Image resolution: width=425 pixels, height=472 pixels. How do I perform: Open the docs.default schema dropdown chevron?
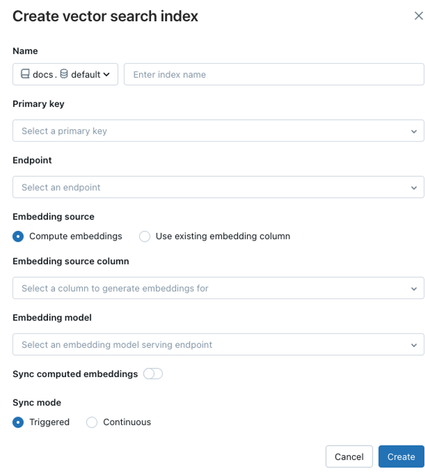(106, 74)
